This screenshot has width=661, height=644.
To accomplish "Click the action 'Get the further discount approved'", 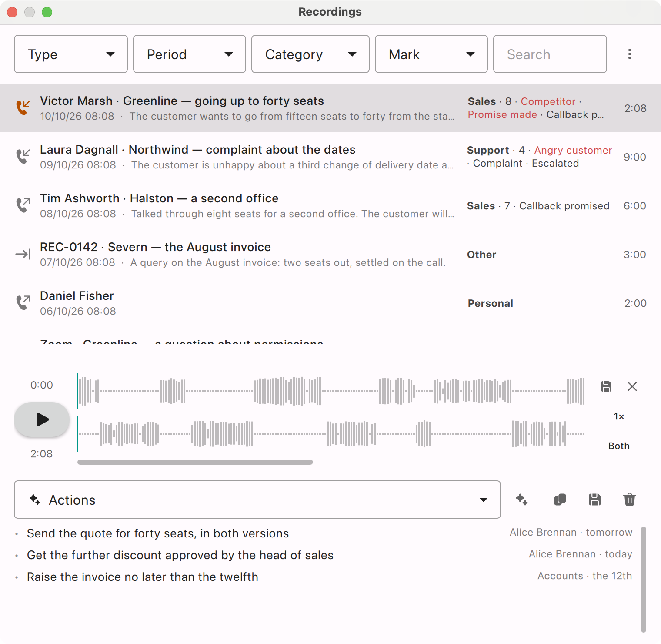I will click(x=180, y=555).
